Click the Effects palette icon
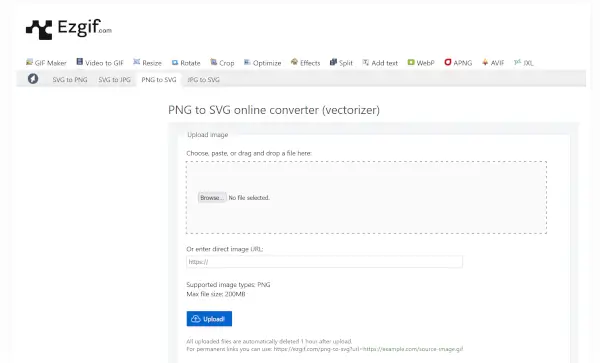The width and height of the screenshot is (600, 363). point(294,62)
